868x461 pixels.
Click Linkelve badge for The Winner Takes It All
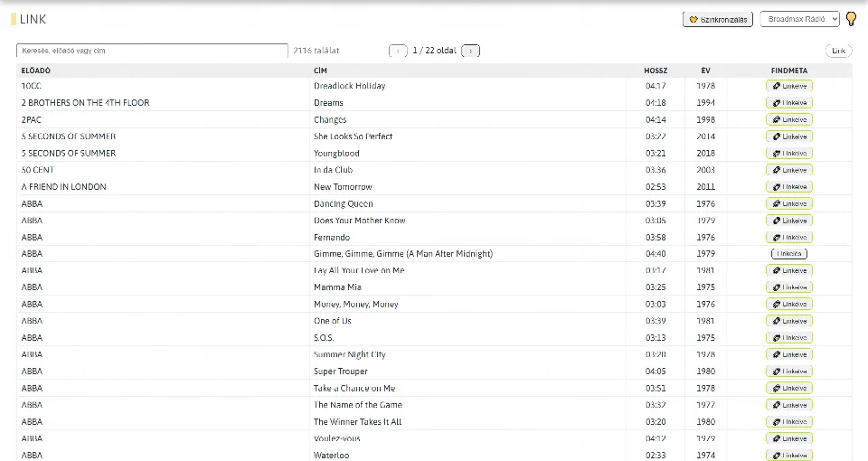pyautogui.click(x=789, y=422)
